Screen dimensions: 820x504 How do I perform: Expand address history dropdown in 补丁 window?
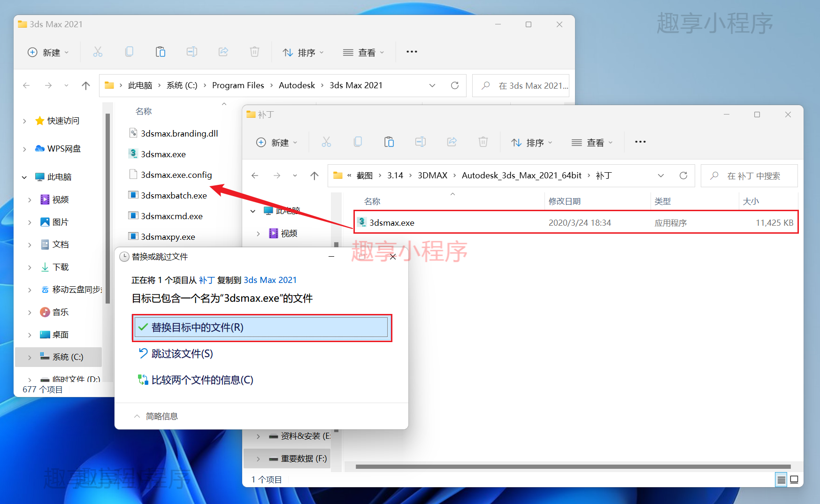tap(661, 176)
